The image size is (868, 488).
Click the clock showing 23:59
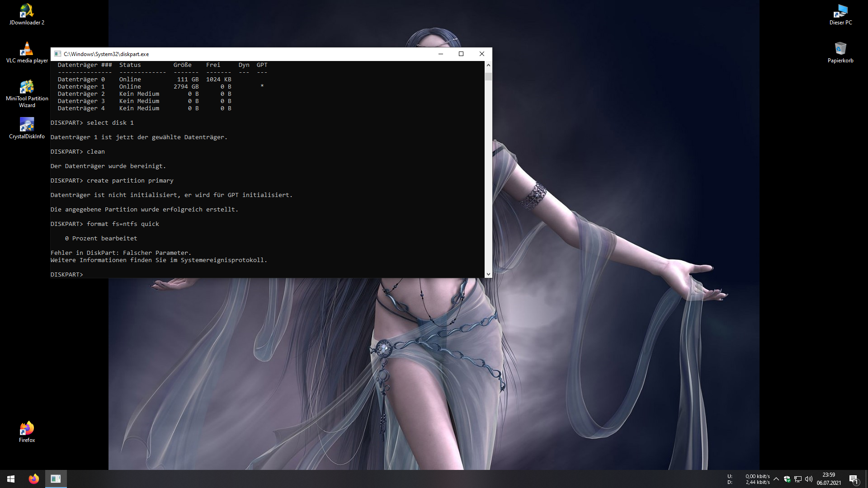tap(829, 479)
